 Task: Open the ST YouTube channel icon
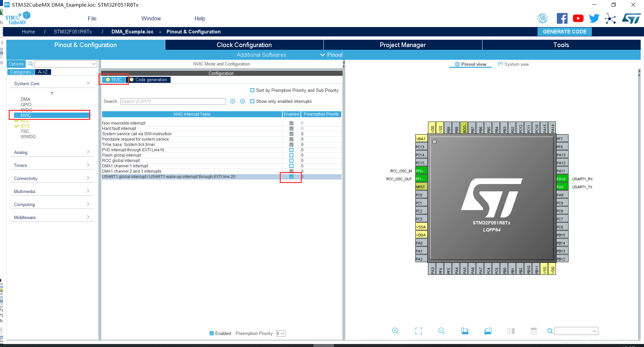578,18
